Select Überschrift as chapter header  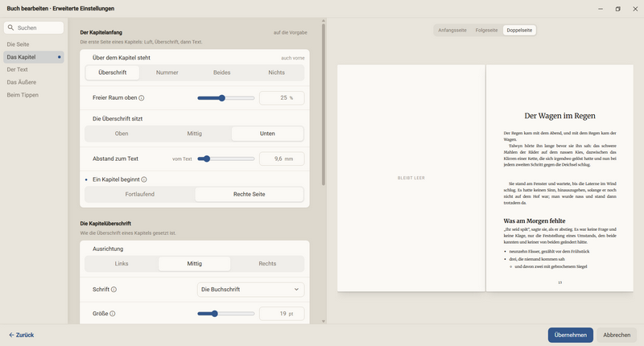tap(113, 72)
